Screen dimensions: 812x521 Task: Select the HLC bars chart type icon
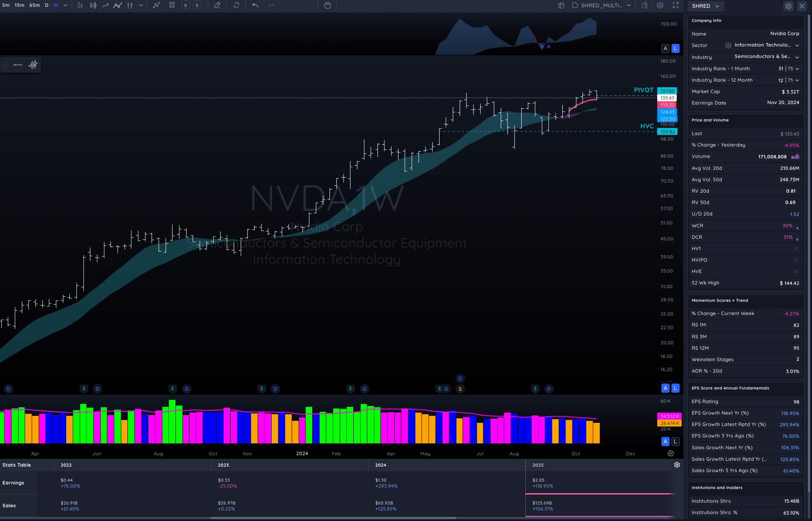click(130, 5)
